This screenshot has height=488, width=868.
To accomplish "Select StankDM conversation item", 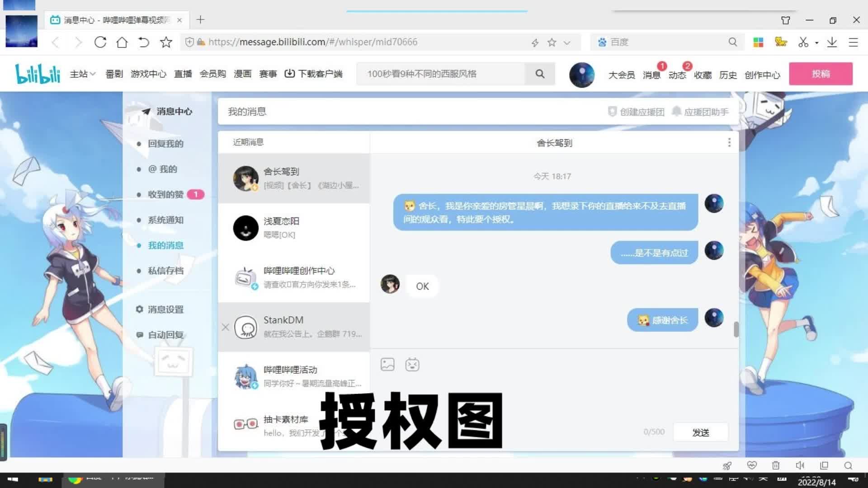I will click(x=294, y=327).
